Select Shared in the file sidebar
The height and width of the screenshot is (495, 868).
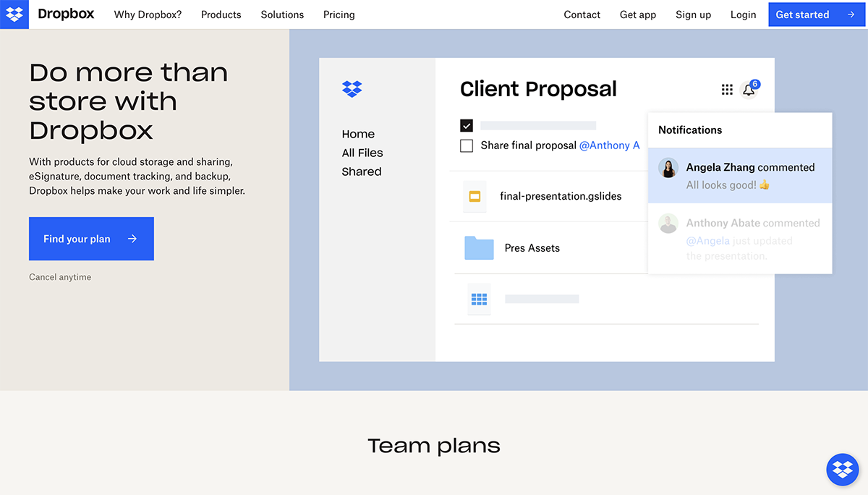pyautogui.click(x=362, y=172)
